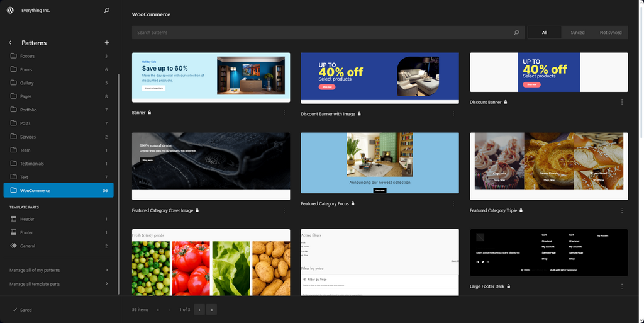644x323 pixels.
Task: Click the Search patterns input field
Action: (x=321, y=33)
